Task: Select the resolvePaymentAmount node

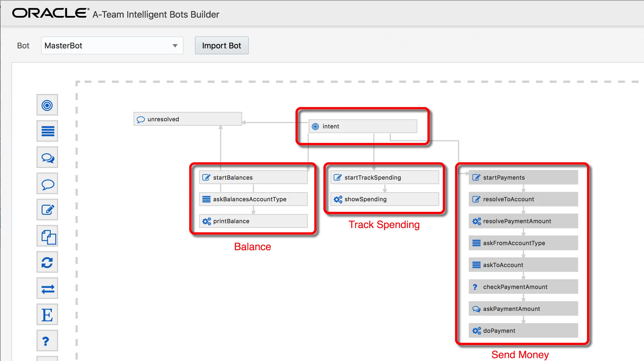Action: coord(523,221)
